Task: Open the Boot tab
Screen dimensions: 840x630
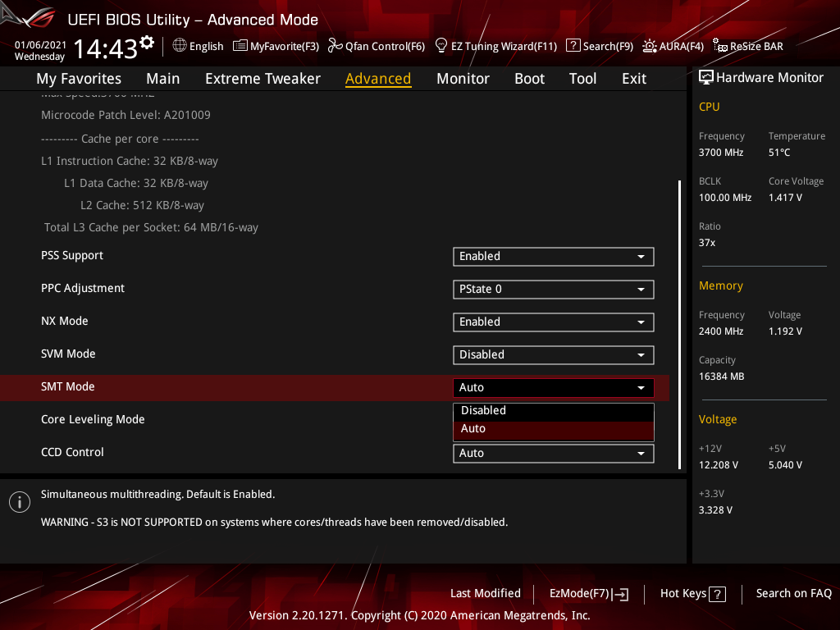Action: coord(529,79)
